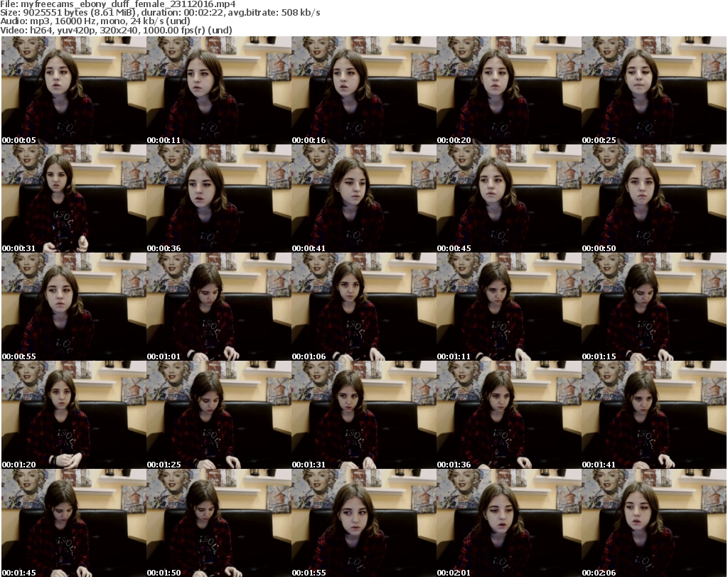The image size is (728, 577).
Task: Select the thumbnail frame stamped 00:00:25
Action: [x=654, y=90]
